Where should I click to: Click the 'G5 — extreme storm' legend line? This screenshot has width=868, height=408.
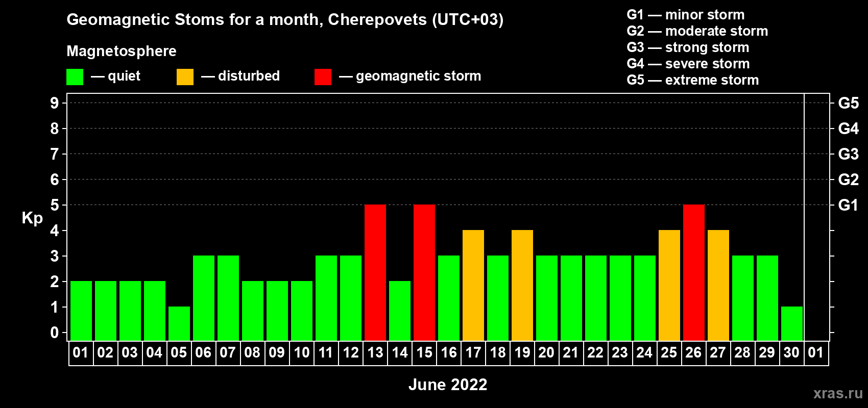[693, 80]
